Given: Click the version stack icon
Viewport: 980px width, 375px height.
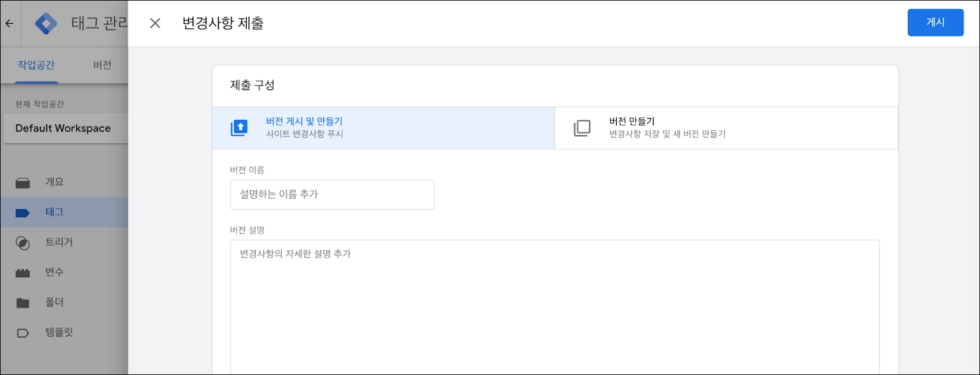Looking at the screenshot, I should (582, 128).
